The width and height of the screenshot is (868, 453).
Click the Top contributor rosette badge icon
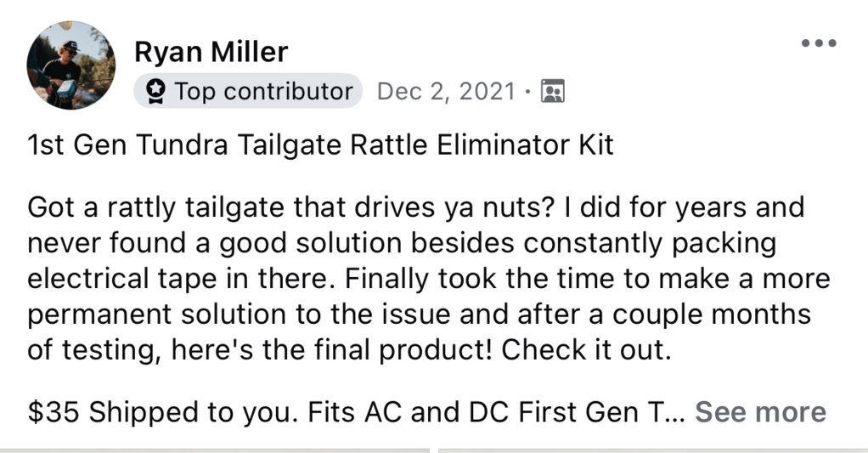155,92
